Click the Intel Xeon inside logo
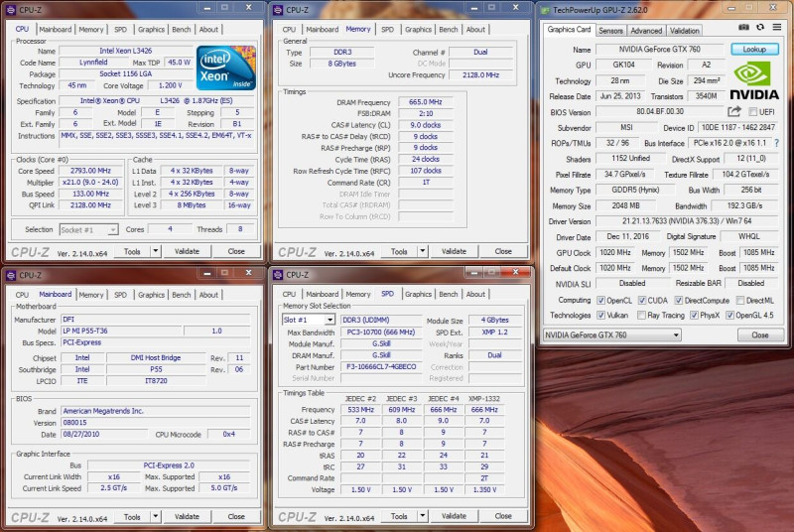Image resolution: width=794 pixels, height=532 pixels. click(x=226, y=67)
